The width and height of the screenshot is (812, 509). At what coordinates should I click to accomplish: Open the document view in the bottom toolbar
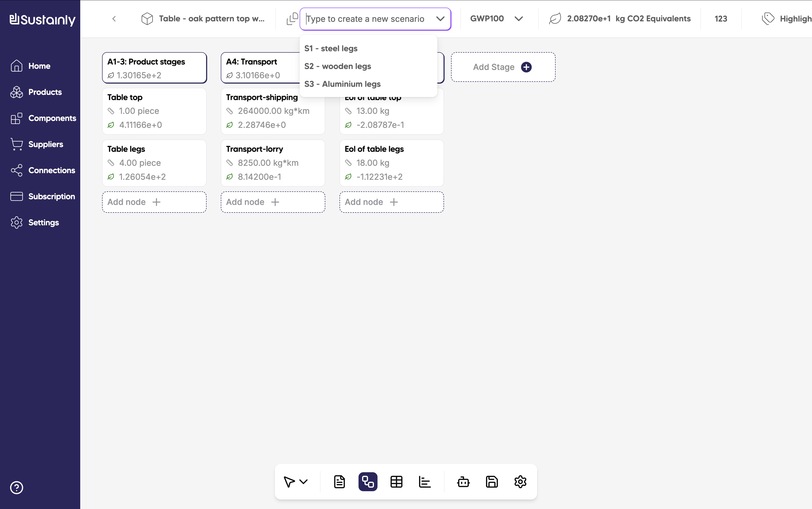coord(339,482)
